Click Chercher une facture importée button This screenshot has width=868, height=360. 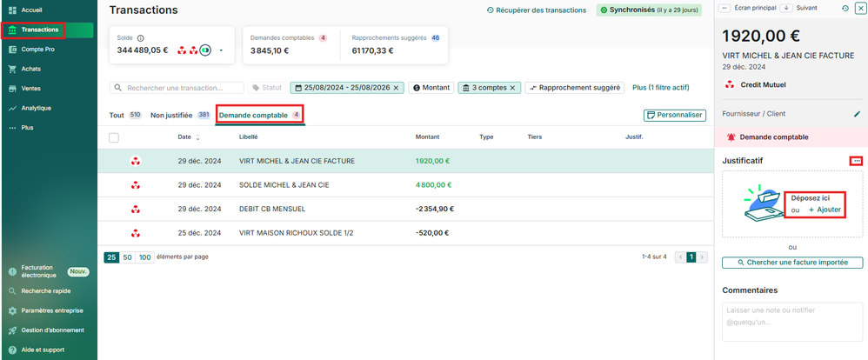792,263
